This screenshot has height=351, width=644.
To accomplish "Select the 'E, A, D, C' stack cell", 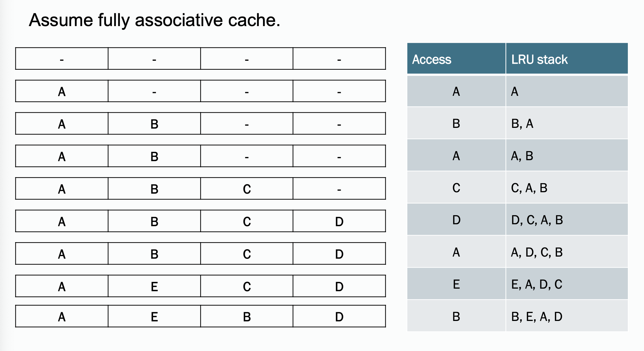I will (x=567, y=284).
